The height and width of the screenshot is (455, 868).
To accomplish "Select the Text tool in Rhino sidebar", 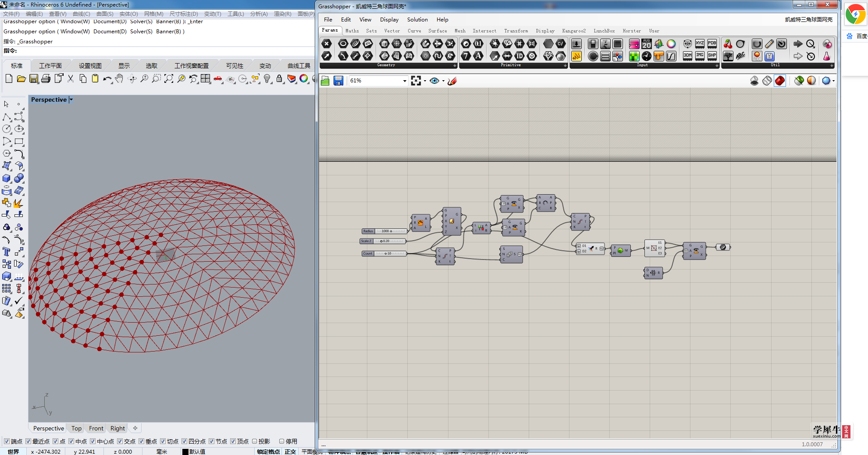I will pos(7,252).
